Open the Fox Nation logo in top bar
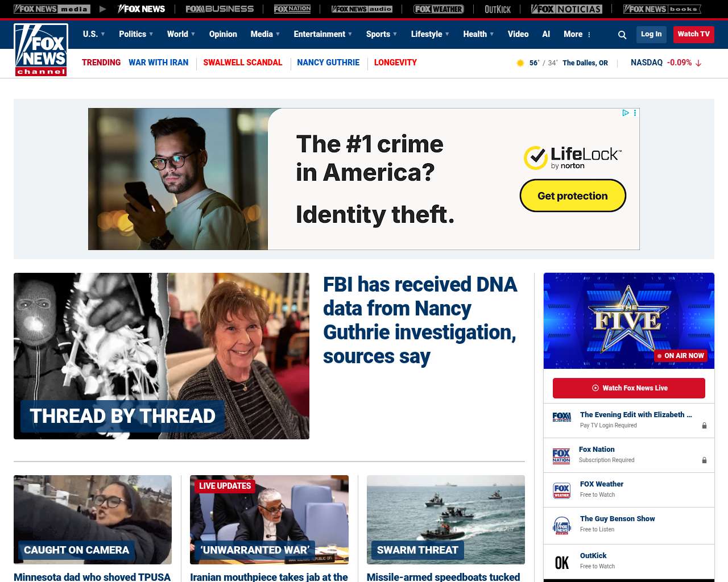728x582 pixels. click(292, 9)
